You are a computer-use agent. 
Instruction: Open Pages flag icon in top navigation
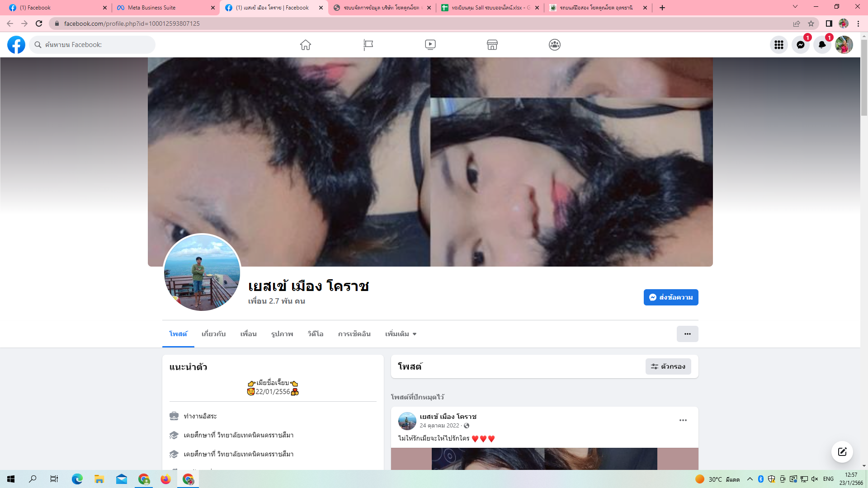click(368, 45)
